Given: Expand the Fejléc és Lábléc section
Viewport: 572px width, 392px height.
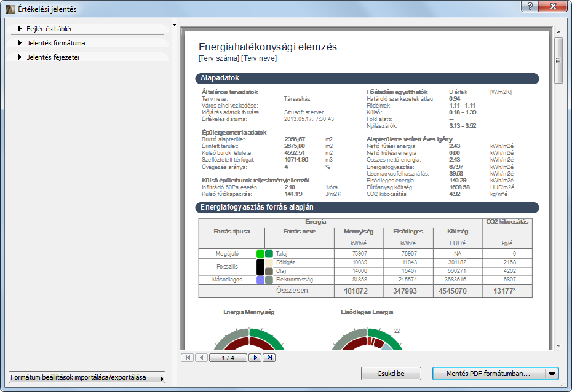Looking at the screenshot, I should pos(87,29).
